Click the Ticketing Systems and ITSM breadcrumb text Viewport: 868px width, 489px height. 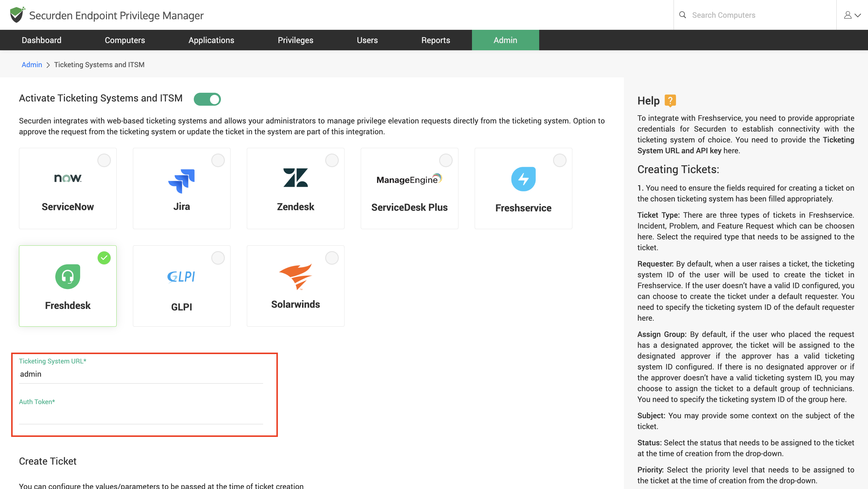pos(99,65)
